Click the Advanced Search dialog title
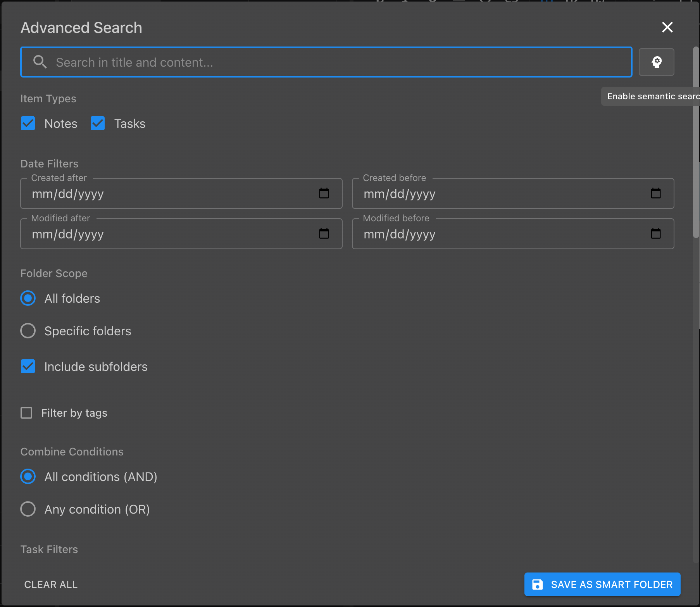 tap(81, 28)
